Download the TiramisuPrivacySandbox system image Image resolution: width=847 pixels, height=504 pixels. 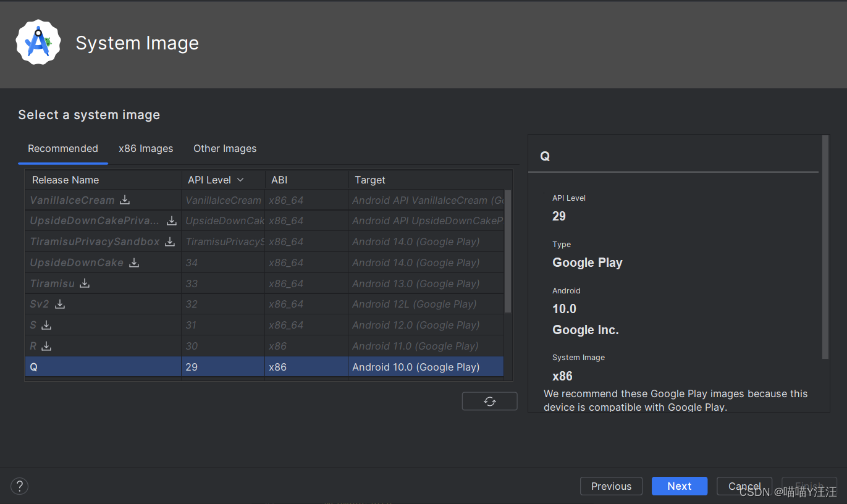tap(170, 242)
